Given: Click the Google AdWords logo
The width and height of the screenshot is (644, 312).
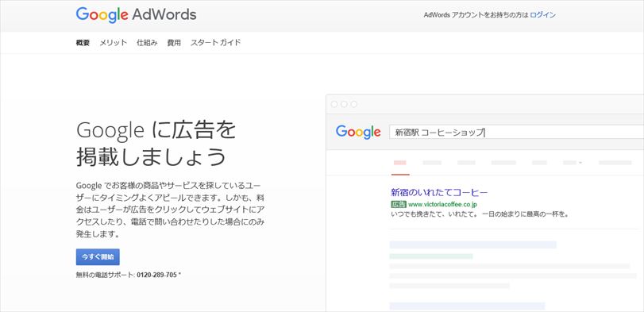Looking at the screenshot, I should (x=136, y=15).
